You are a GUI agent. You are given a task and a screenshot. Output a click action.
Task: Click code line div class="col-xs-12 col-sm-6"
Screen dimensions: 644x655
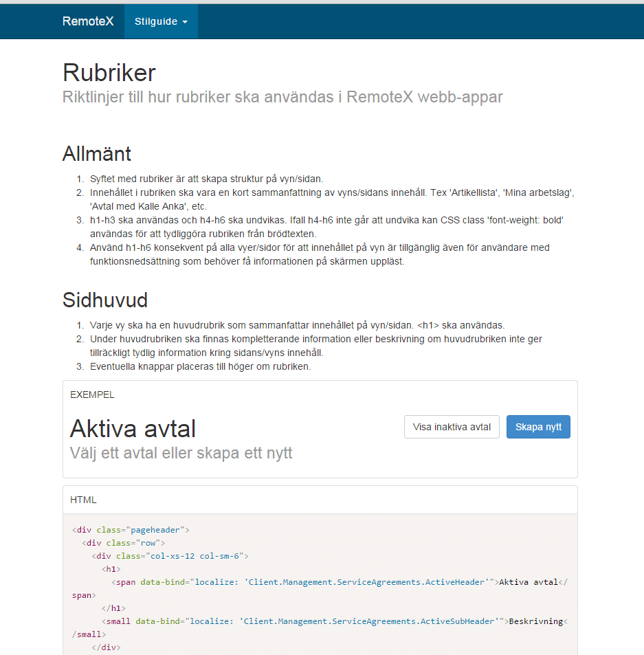(170, 556)
